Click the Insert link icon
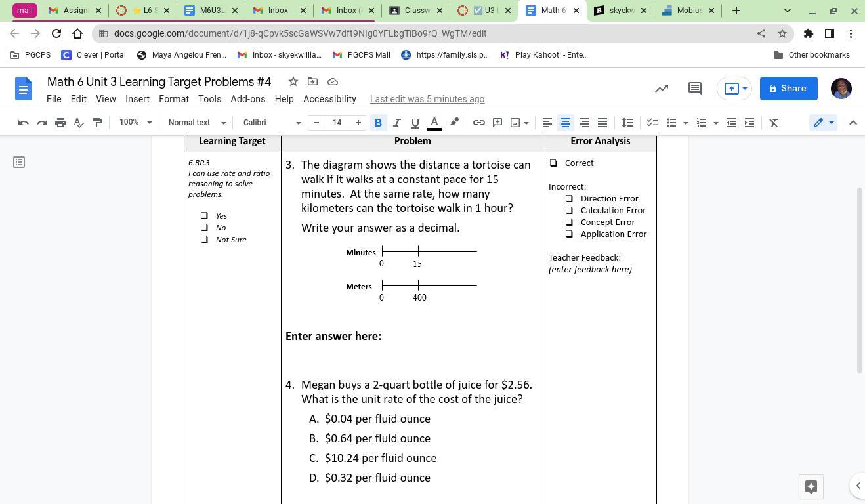865x504 pixels. [x=479, y=123]
